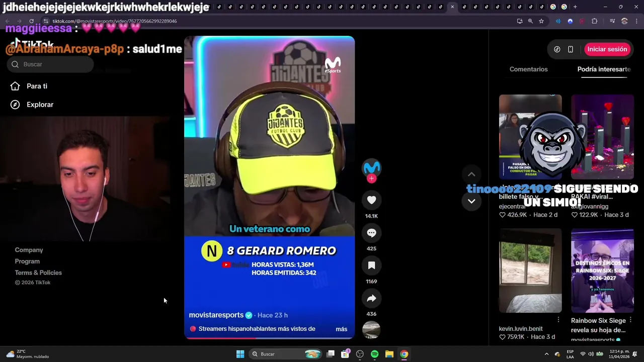This screenshot has height=362, width=644.
Task: Click the Iniciar sesión button
Action: tap(607, 49)
